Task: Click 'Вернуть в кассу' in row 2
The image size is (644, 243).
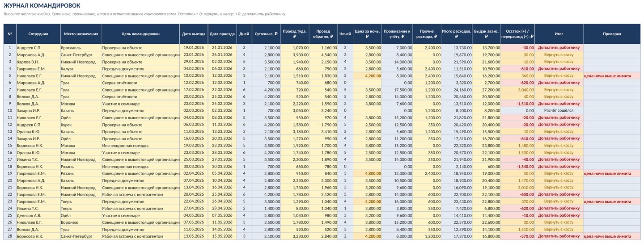Action: (x=559, y=54)
